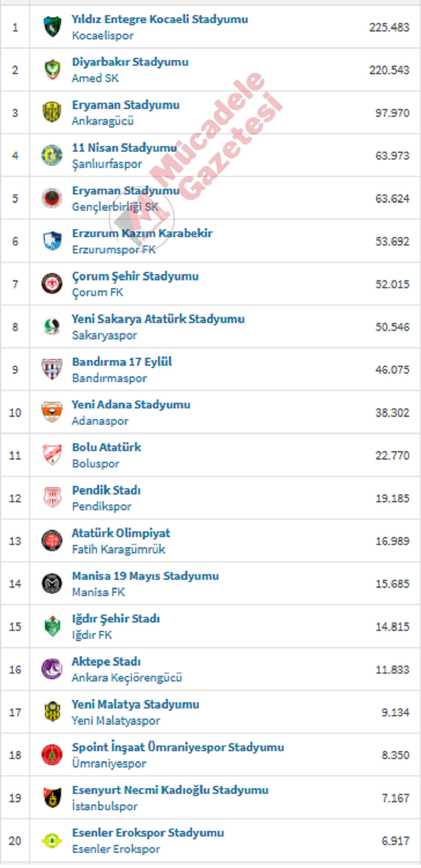This screenshot has height=868, width=421.
Task: Click the Manisa FK black crest icon
Action: point(52,584)
